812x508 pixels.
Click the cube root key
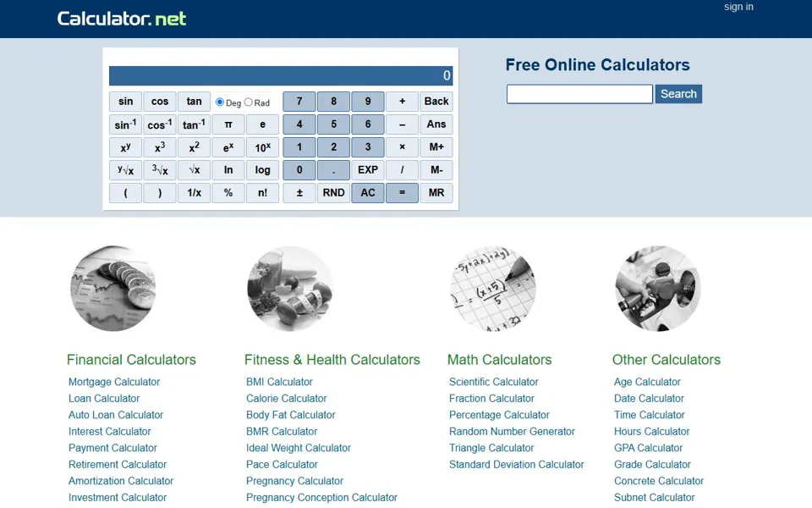point(160,170)
